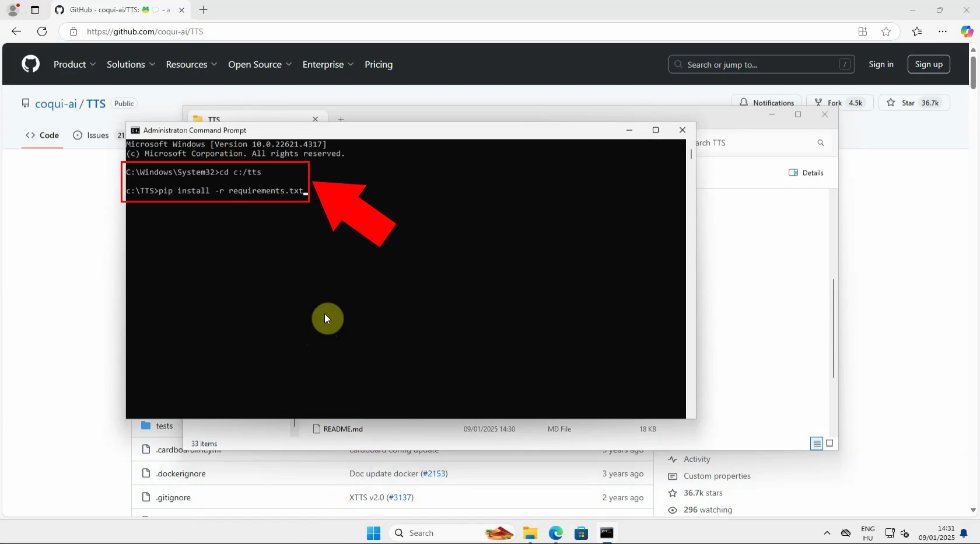Open the Command Prompt window system menu icon
This screenshot has width=980, height=544.
coord(135,130)
